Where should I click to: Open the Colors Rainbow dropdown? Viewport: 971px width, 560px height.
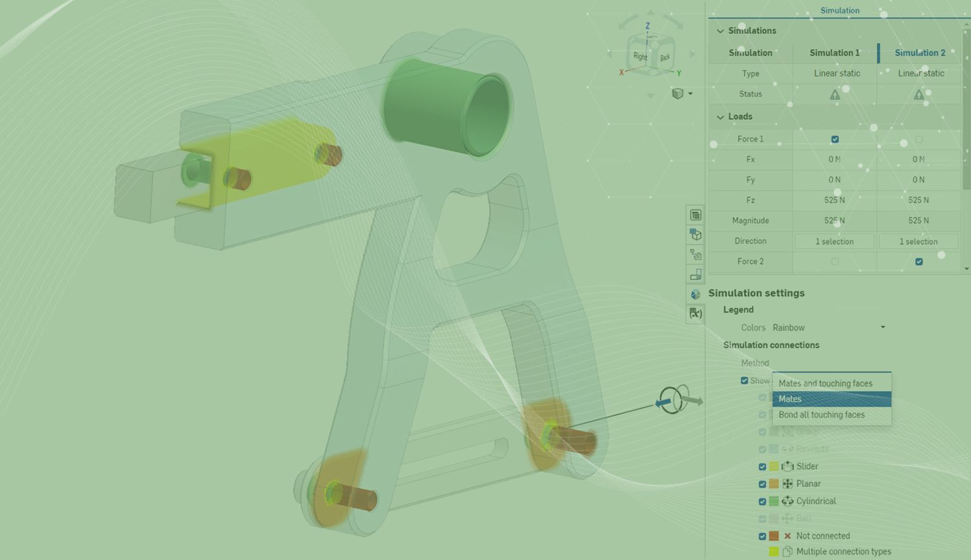pyautogui.click(x=828, y=328)
